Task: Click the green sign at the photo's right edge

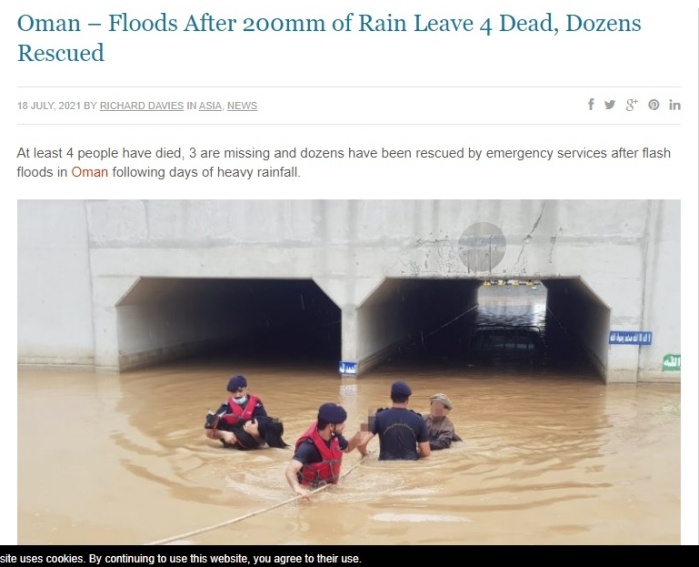Action: [x=671, y=362]
